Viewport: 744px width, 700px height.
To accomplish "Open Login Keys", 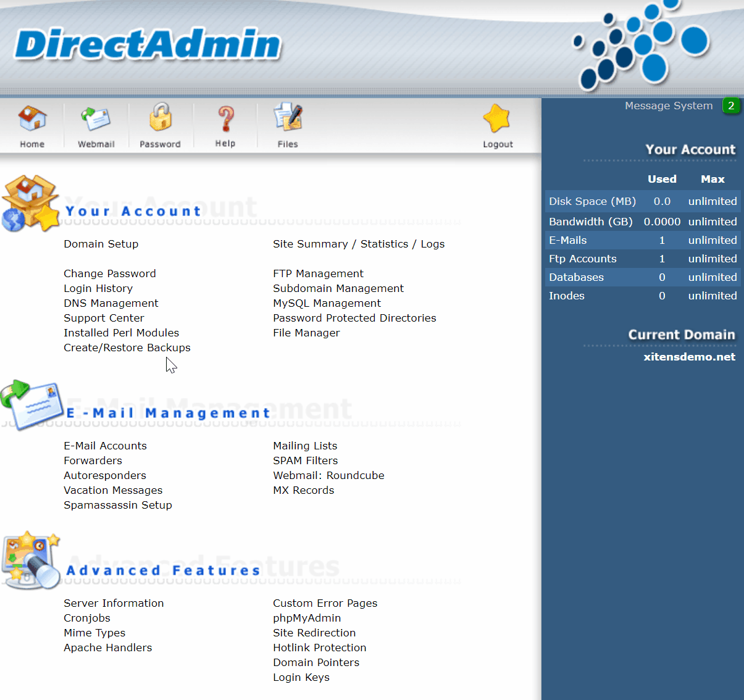I will 301,677.
